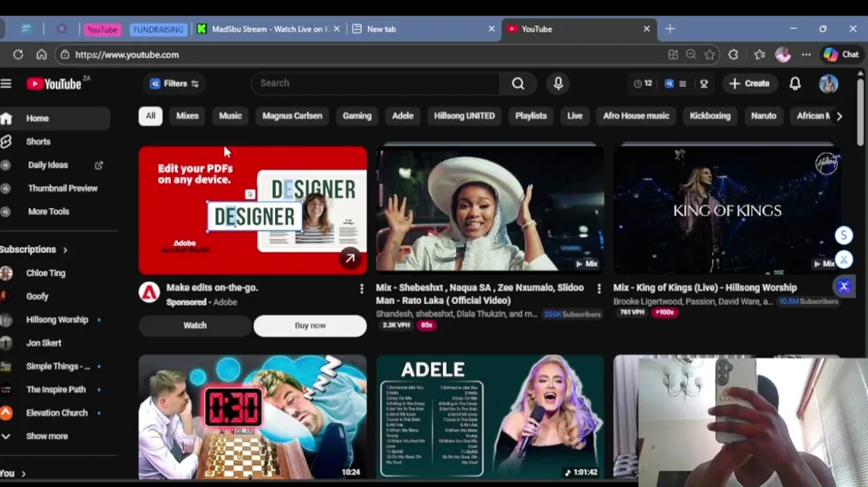Viewport: 868px width, 487px height.
Task: Select the Hillsong UNITED chip
Action: (464, 116)
